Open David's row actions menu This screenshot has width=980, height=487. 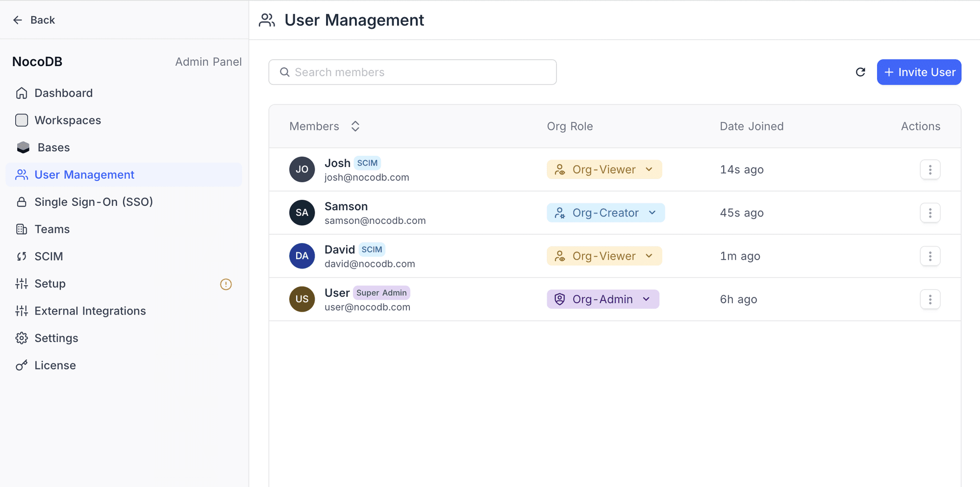(x=930, y=256)
